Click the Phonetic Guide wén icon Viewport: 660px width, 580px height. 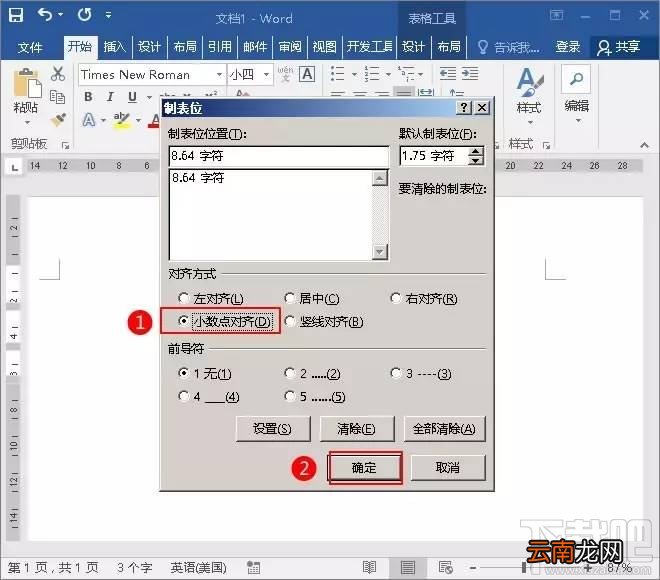click(x=285, y=74)
